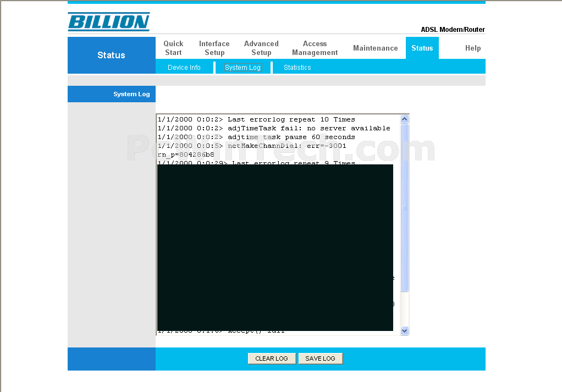The image size is (562, 392).
Task: Open Access Management section
Action: (315, 48)
